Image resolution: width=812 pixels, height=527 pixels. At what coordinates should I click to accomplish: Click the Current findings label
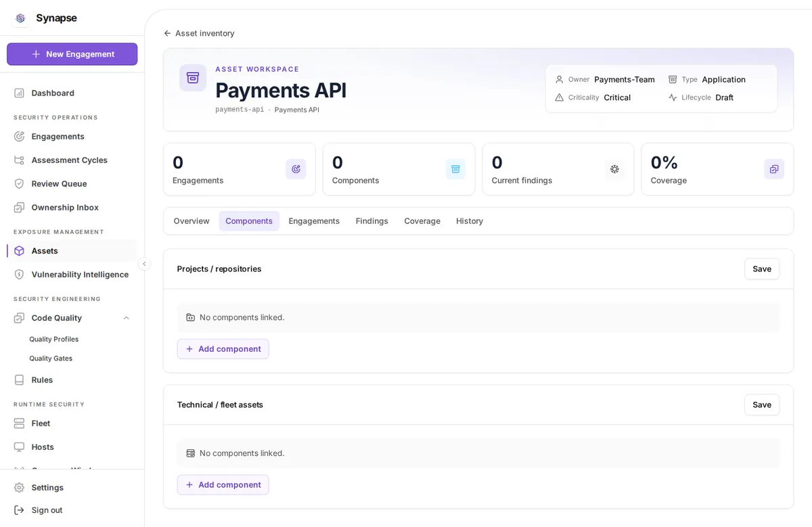point(522,181)
